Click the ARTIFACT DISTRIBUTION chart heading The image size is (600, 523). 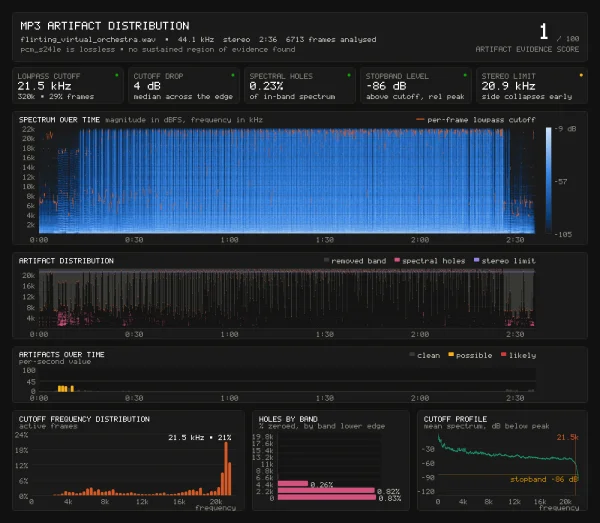click(66, 261)
